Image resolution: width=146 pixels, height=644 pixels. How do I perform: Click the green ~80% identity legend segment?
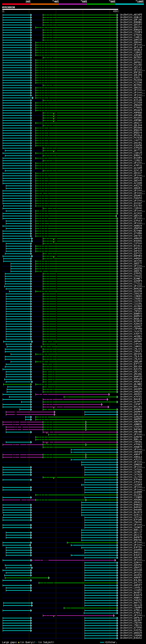[x=101, y=4]
